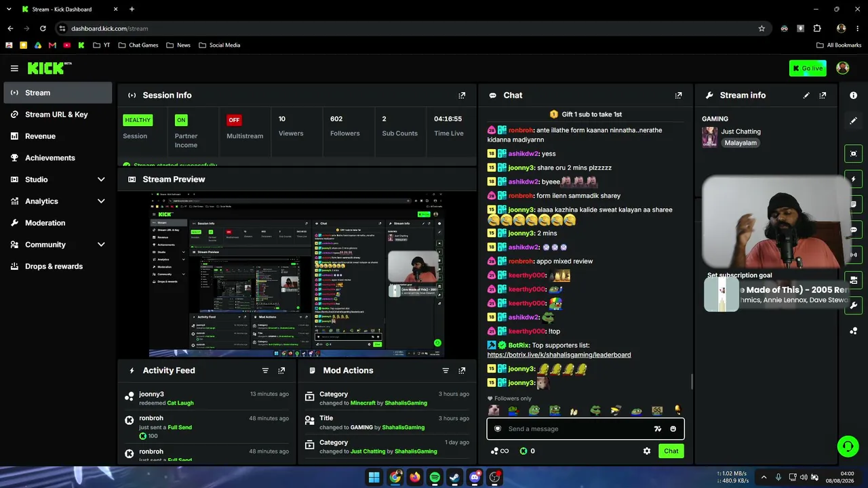Select Stream in the sidebar
Image resolution: width=868 pixels, height=488 pixels.
tap(58, 93)
